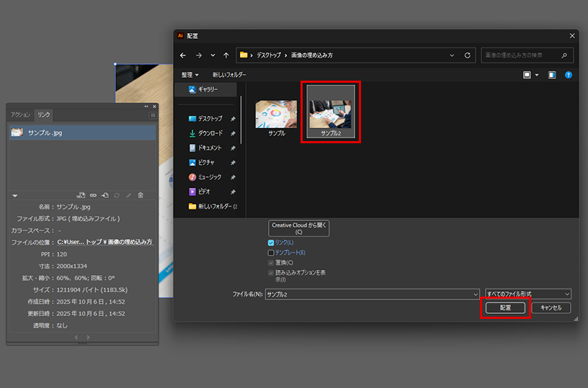The image size is (588, 388).
Task: Click the Relink from CC Libraries icon
Action: 81,195
